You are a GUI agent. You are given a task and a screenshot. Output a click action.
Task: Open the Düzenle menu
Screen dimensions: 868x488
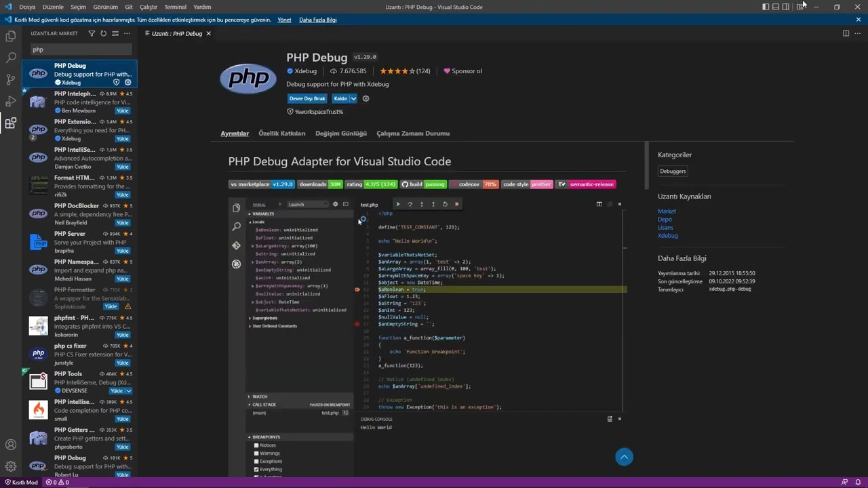(x=53, y=7)
